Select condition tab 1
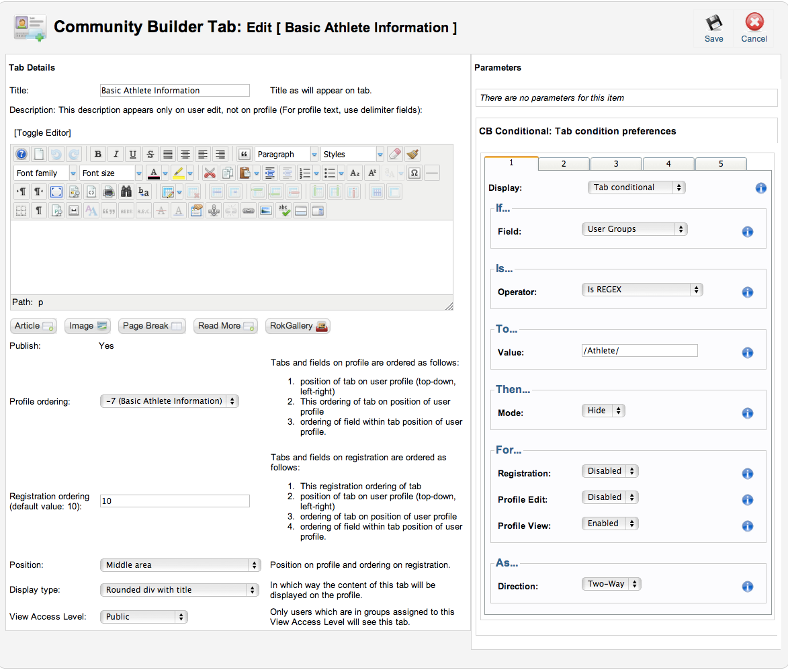Viewport: 788px width, 672px height. coord(512,163)
